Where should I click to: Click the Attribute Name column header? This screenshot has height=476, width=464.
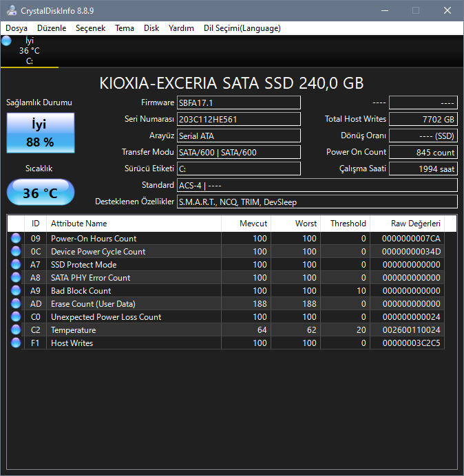pyautogui.click(x=134, y=224)
